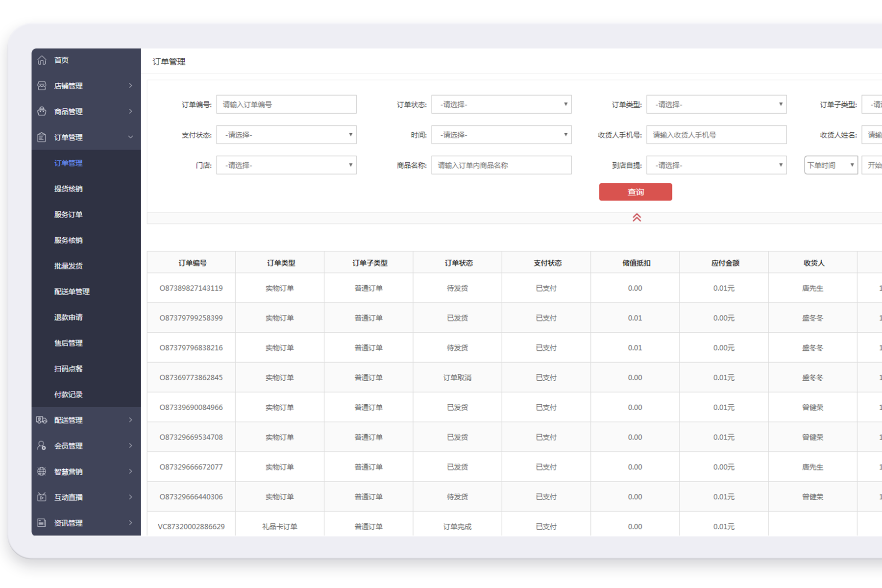The image size is (882, 588).
Task: Click the store management (店铺管理) icon
Action: click(x=42, y=86)
